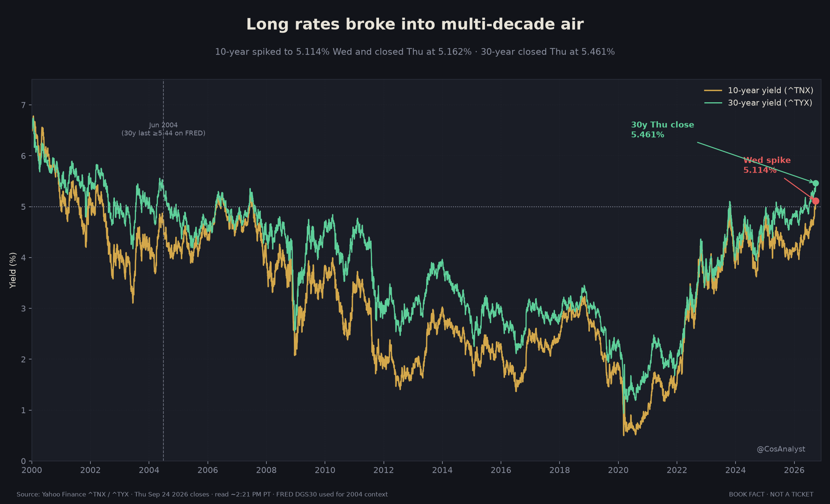The height and width of the screenshot is (504, 830).
Task: Click the 2008 x-axis tick label
Action: pyautogui.click(x=266, y=470)
